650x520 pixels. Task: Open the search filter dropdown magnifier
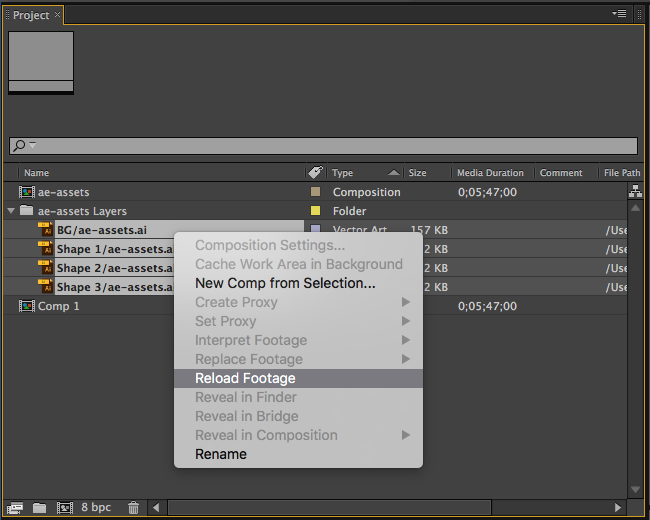[23, 146]
